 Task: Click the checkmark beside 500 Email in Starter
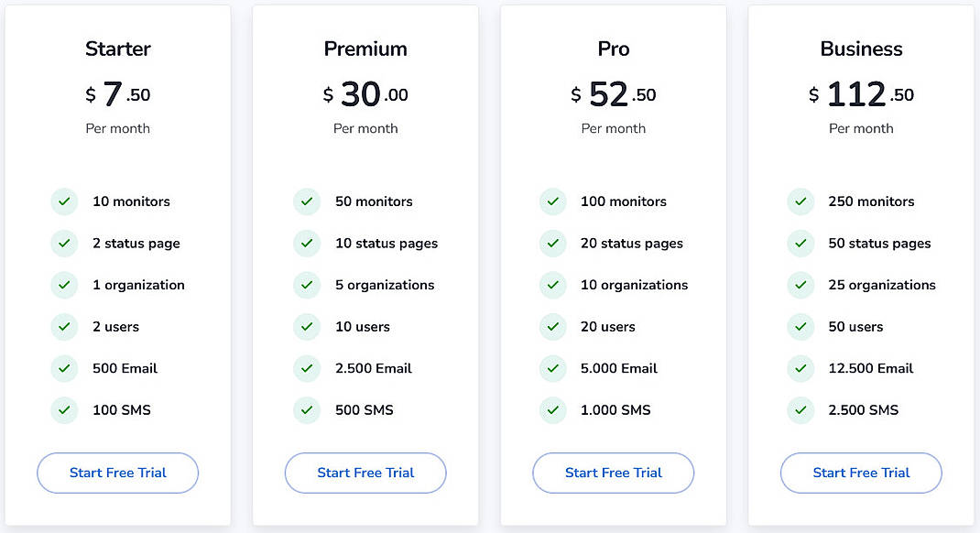[x=64, y=368]
